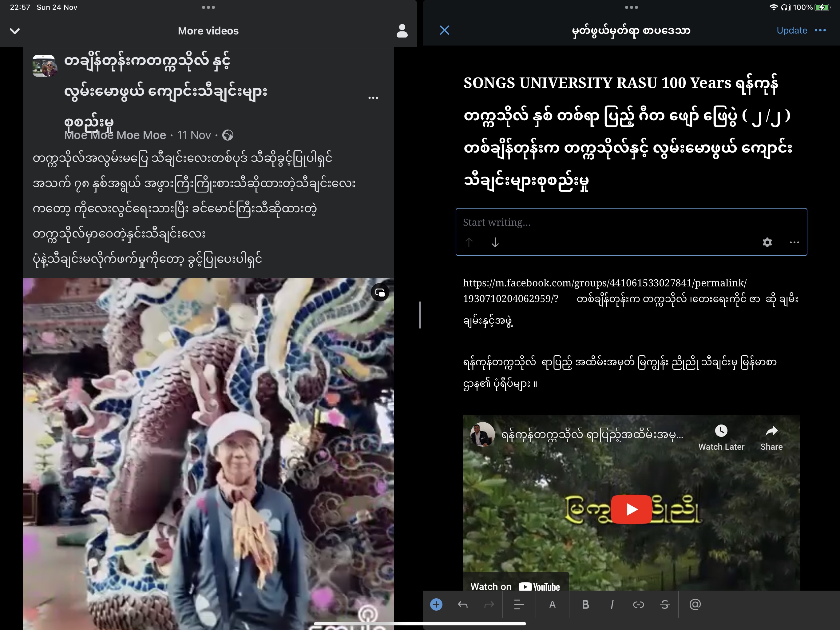Open the profile icon in Facebook header

[402, 31]
